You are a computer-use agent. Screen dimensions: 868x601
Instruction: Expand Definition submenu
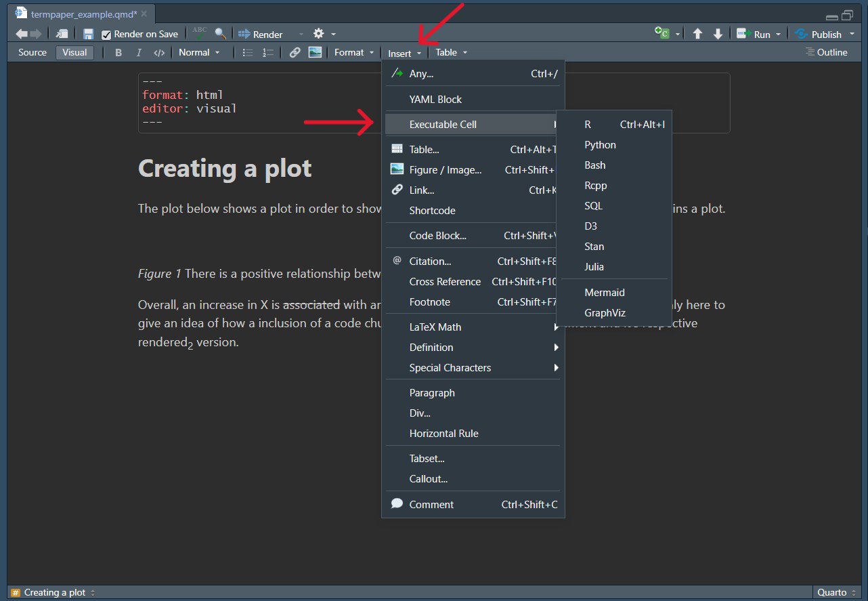[473, 348]
